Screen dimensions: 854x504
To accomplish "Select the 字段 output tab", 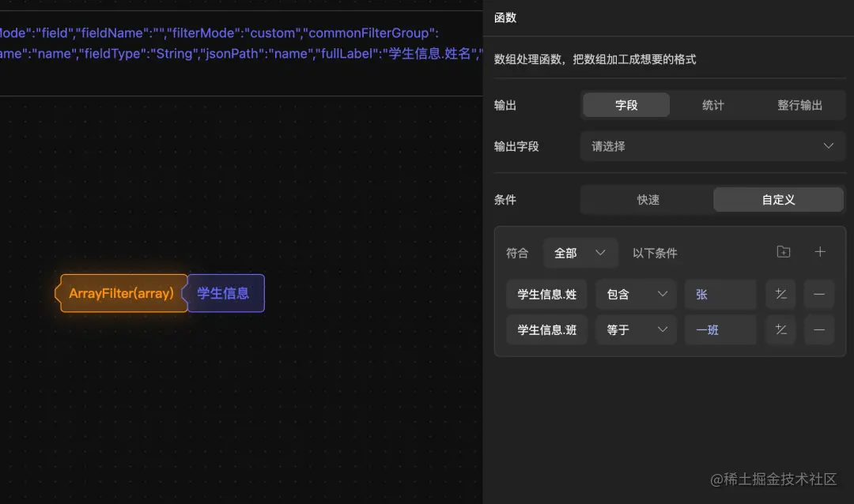I will coord(625,104).
